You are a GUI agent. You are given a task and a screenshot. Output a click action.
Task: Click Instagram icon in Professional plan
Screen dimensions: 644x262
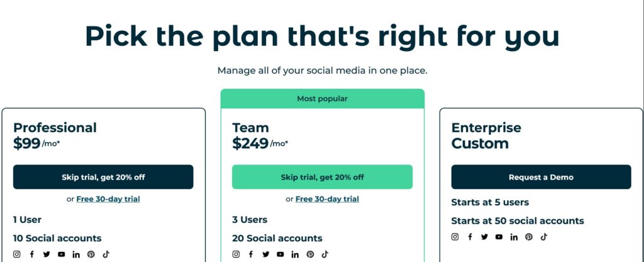click(17, 254)
